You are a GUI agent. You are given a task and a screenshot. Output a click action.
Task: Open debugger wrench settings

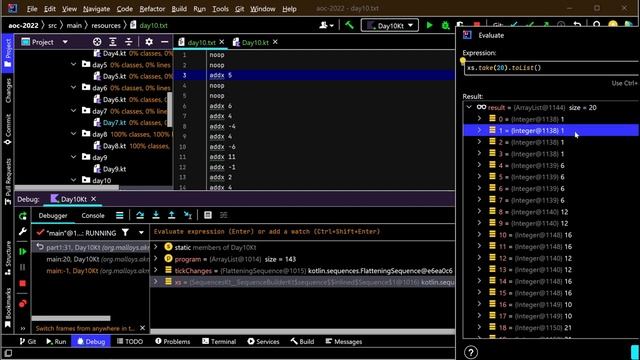(x=23, y=232)
